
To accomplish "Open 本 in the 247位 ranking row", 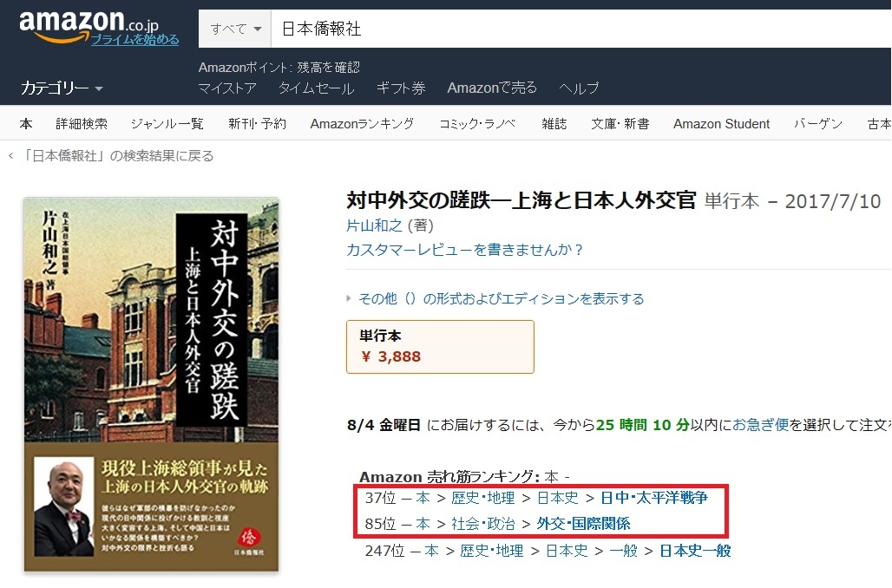I will [432, 551].
